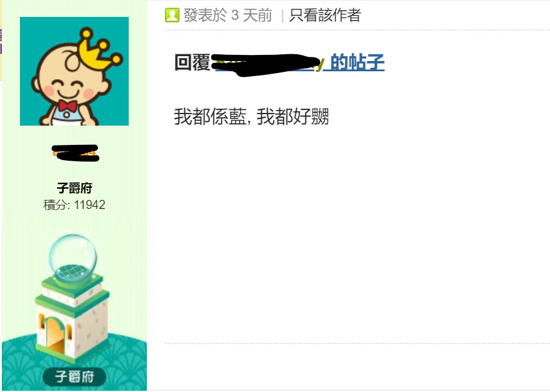This screenshot has height=392, width=550.
Task: Click the empty white area below the post text
Action: [351, 228]
